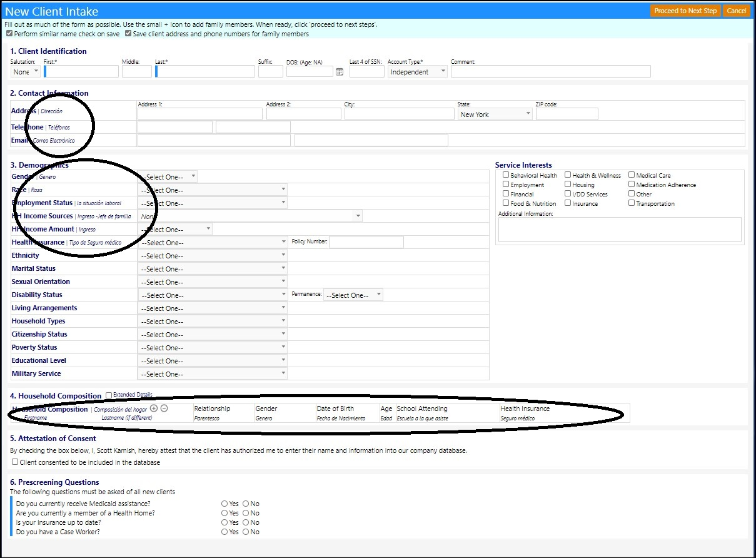756x558 pixels.
Task: Select No for Health Home member question
Action: [246, 513]
